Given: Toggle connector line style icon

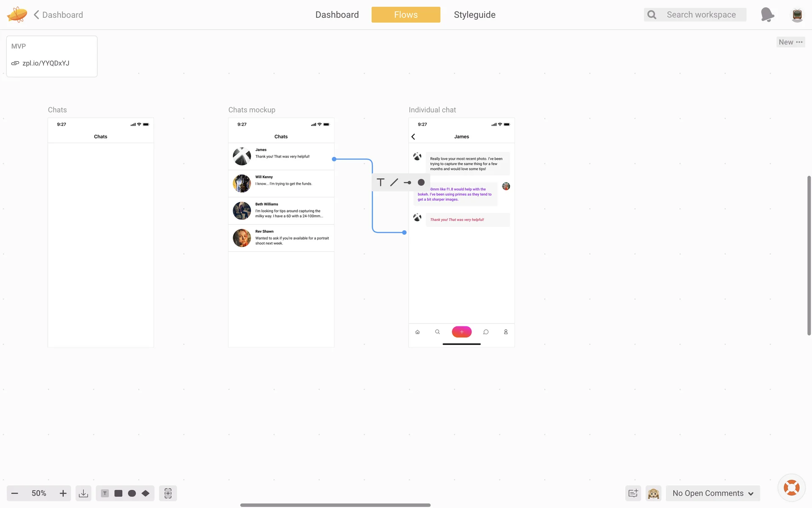Looking at the screenshot, I should (394, 182).
